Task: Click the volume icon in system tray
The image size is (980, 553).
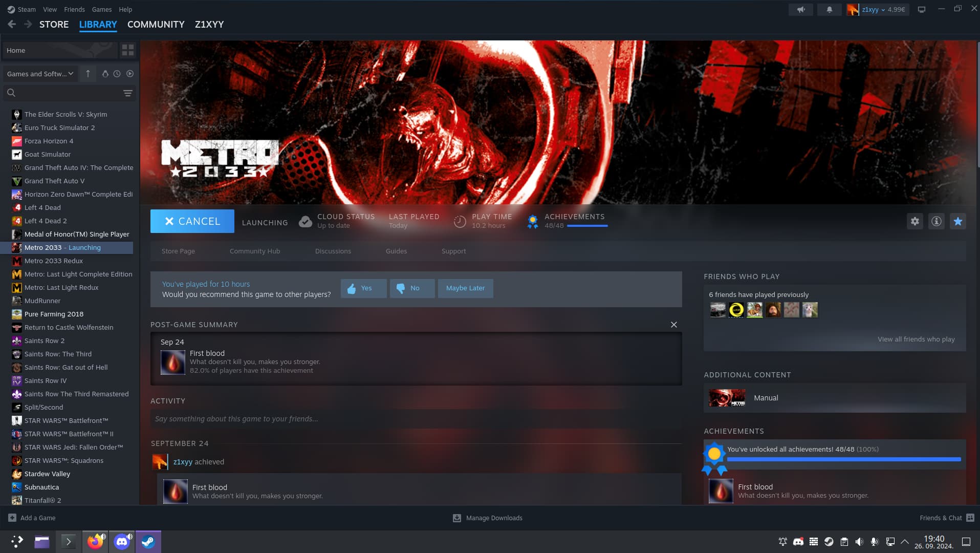Action: point(859,542)
